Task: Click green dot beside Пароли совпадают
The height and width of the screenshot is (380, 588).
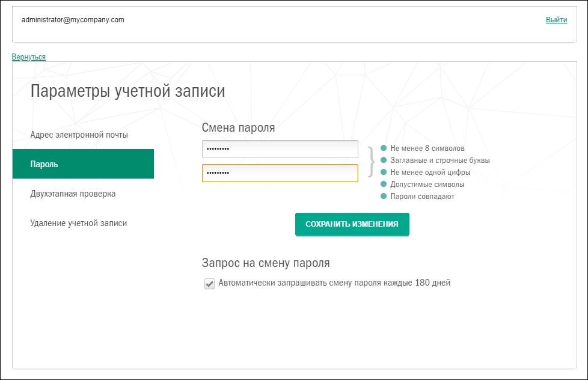Action: 384,196
